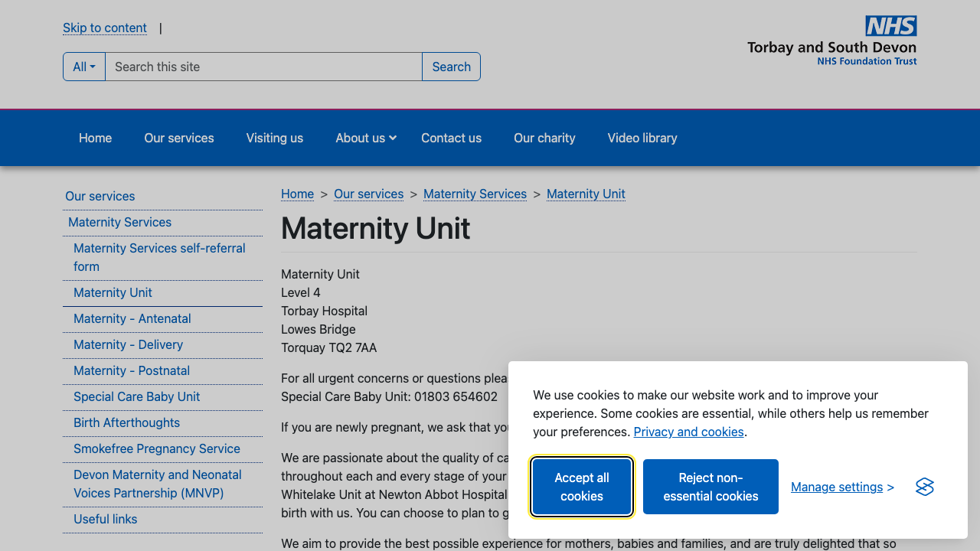The image size is (980, 551).
Task: Accept all cookies
Action: tap(581, 487)
